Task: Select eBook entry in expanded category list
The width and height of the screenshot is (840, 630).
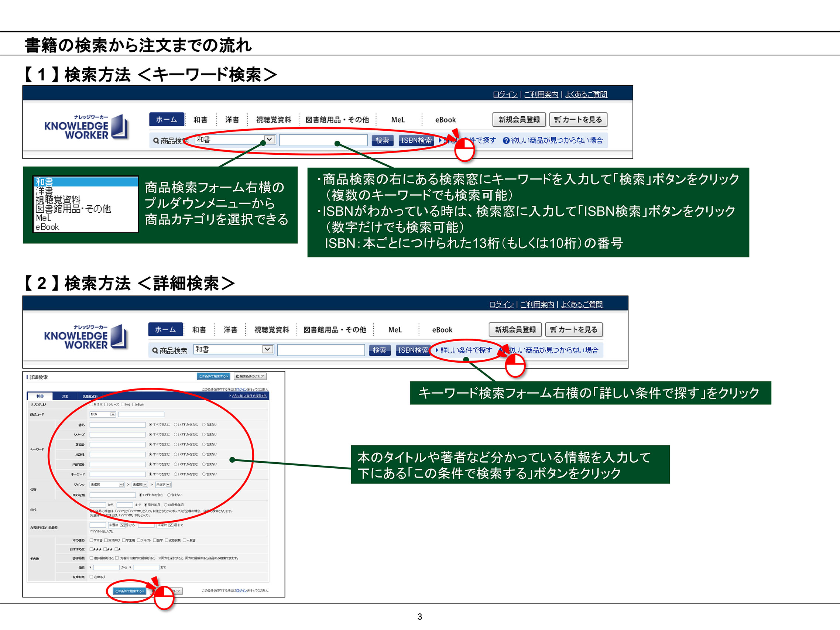Action: [x=48, y=227]
